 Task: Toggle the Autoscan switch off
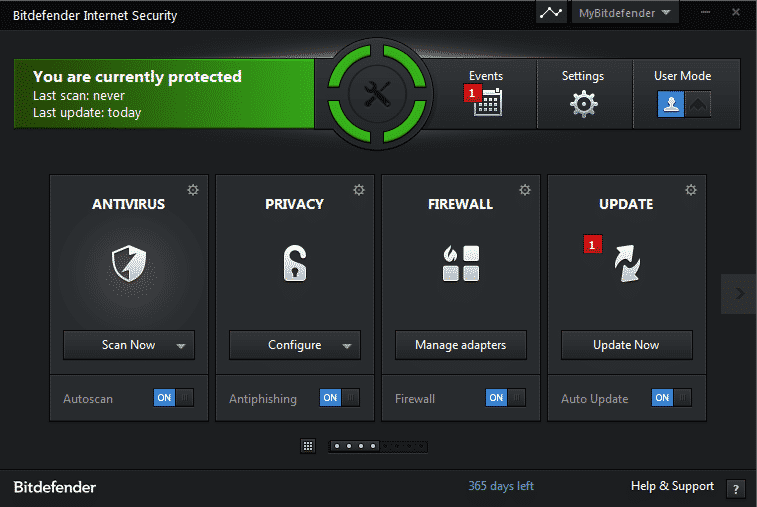(173, 398)
